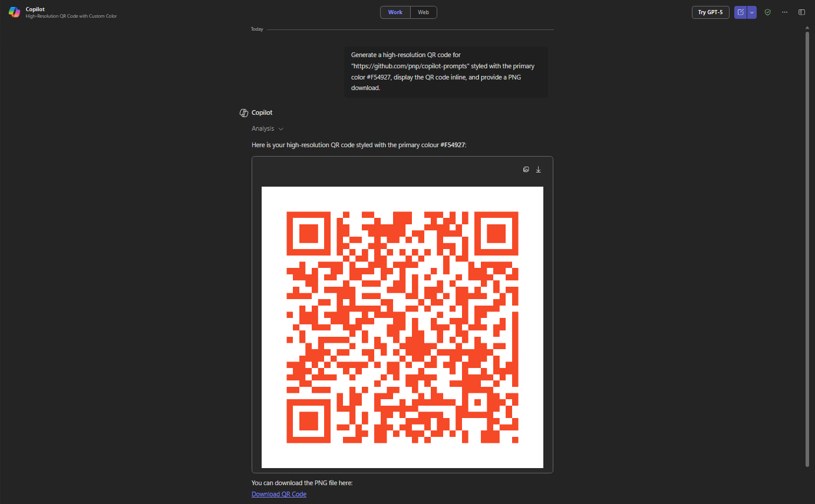Download the QR image using arrow icon
The image size is (815, 504).
[x=538, y=170]
